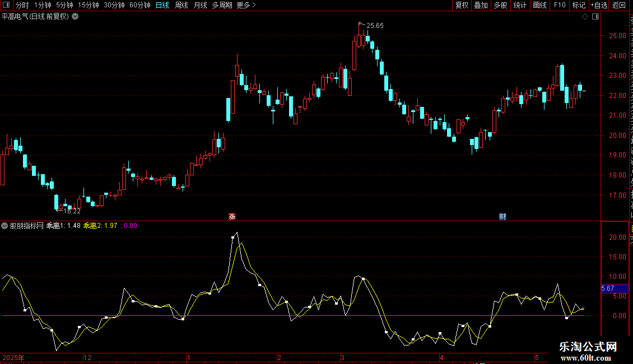
Task: Toggle the chart window layout icon
Action: click(595, 17)
